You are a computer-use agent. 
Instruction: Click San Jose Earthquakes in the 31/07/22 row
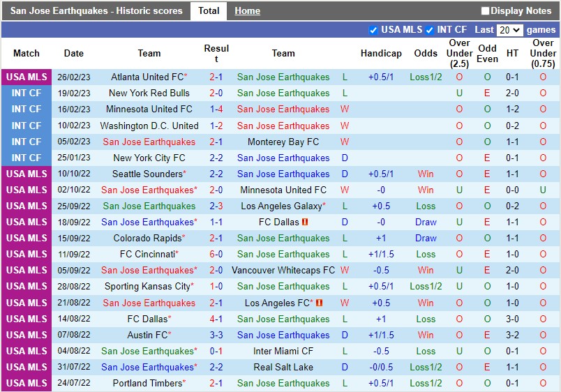point(147,368)
